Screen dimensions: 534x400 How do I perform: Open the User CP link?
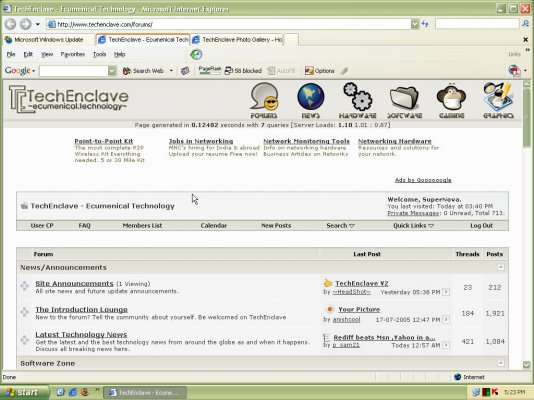point(42,225)
